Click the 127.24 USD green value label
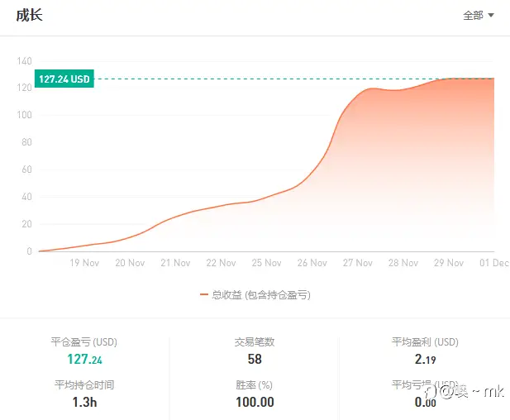The width and height of the screenshot is (510, 420). pos(64,79)
